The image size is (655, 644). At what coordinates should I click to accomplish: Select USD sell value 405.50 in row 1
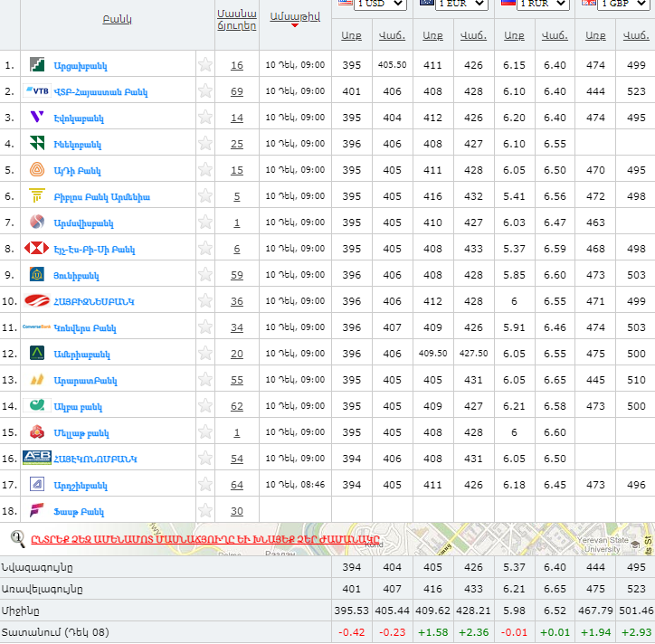click(393, 65)
